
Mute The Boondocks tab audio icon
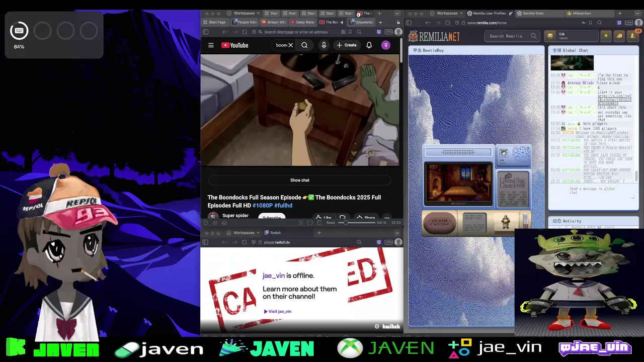[x=342, y=22]
